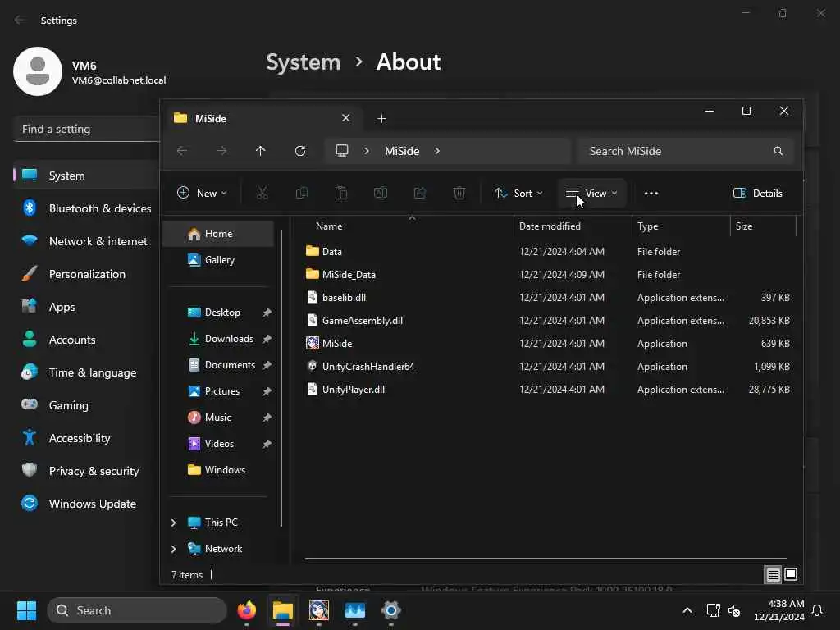Viewport: 840px width, 630px height.
Task: Show hidden system tray icons
Action: (x=687, y=610)
